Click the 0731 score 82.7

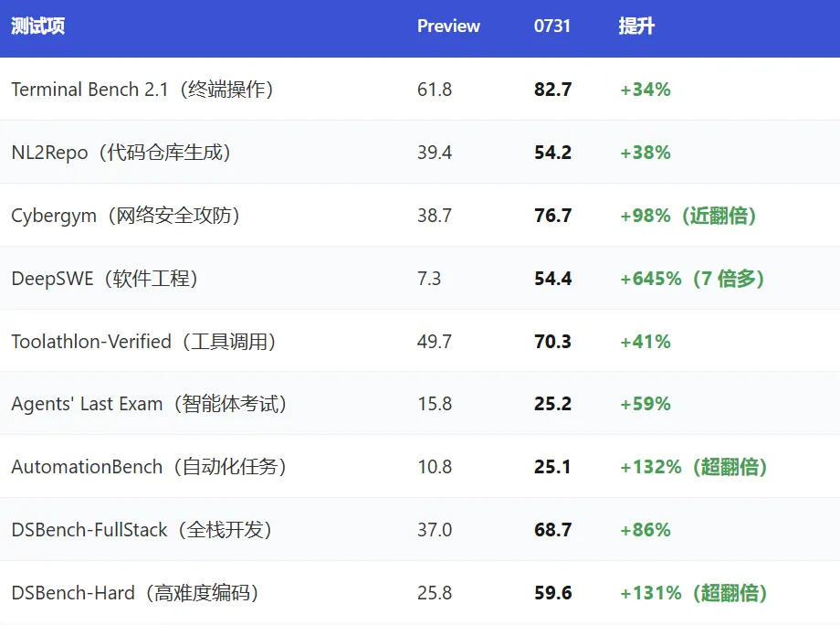tap(553, 89)
